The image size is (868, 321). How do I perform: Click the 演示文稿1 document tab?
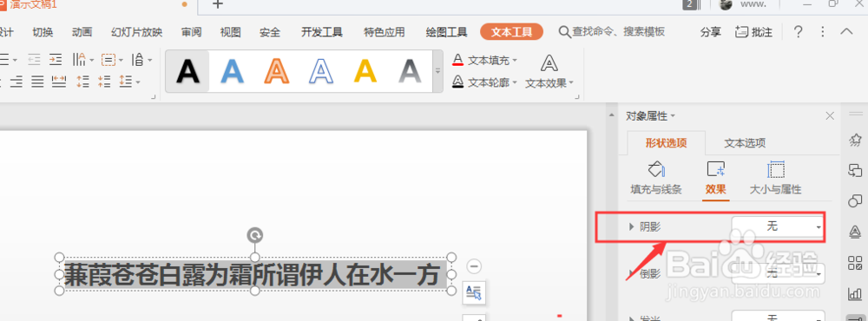click(x=33, y=5)
